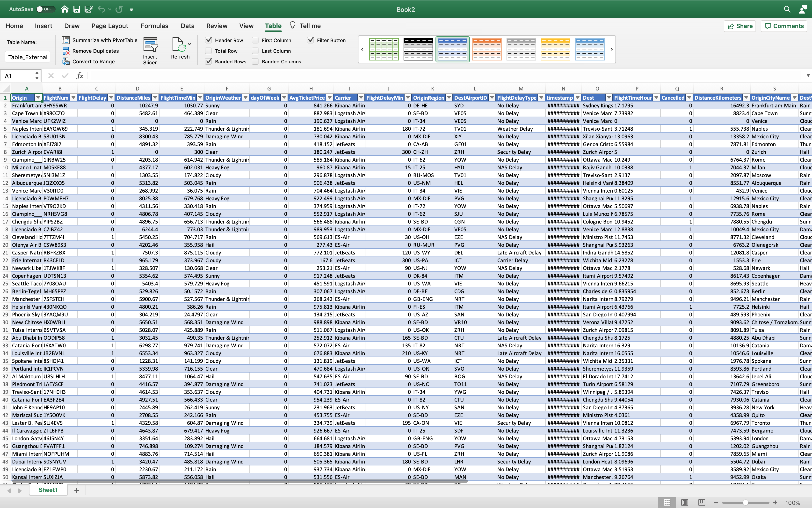
Task: Enable the Banded Columns checkbox
Action: pos(255,61)
